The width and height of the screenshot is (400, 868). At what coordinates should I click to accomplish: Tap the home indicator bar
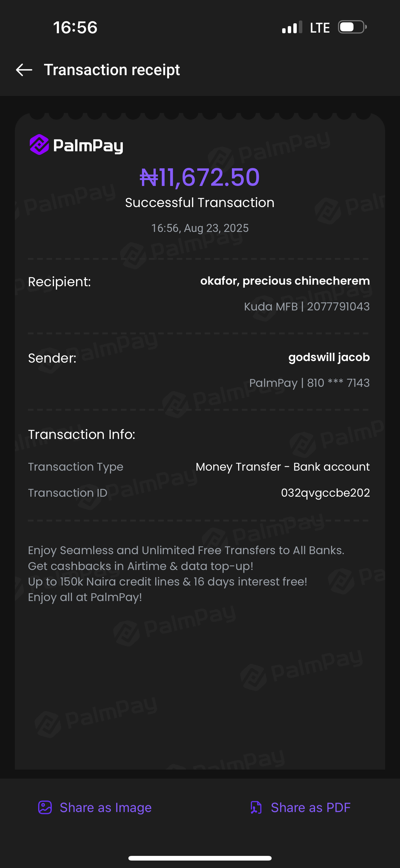[200, 858]
